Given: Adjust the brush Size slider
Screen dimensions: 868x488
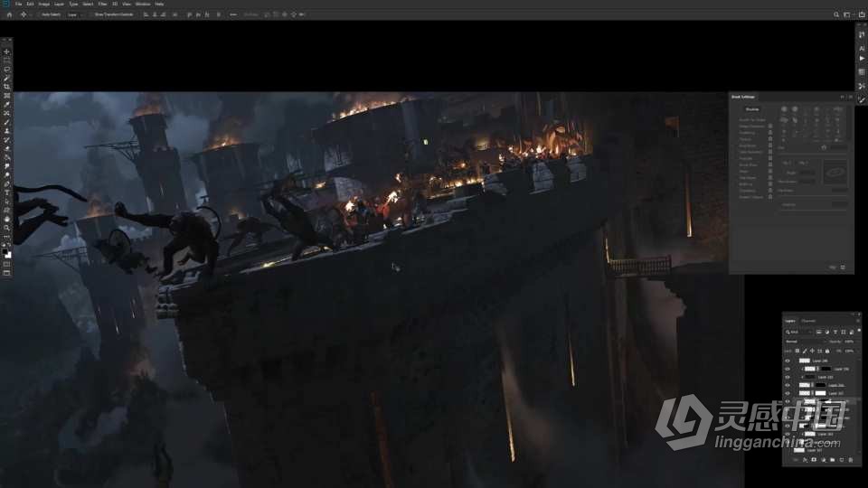Looking at the screenshot, I should [x=813, y=154].
